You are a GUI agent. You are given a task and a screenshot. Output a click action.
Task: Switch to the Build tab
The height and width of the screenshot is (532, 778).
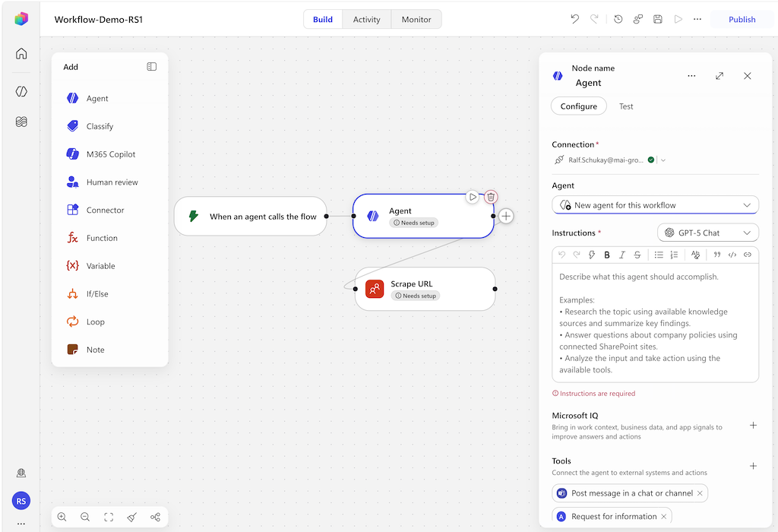(322, 19)
